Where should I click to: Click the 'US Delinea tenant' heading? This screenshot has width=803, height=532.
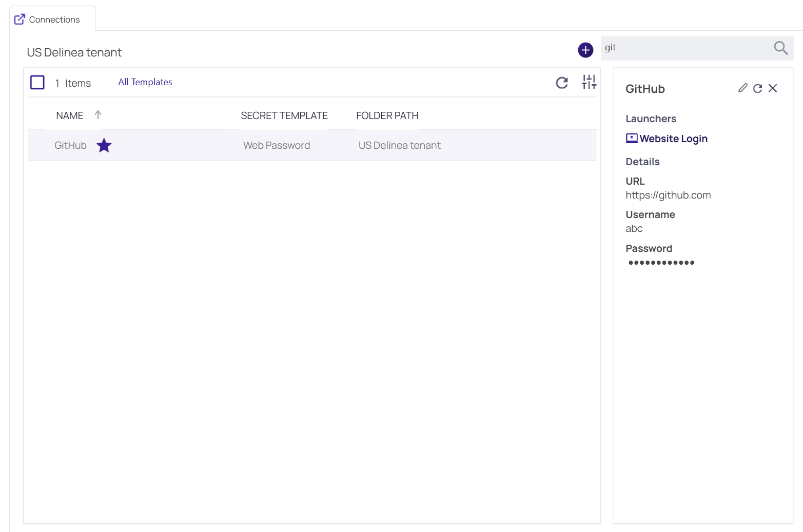74,52
